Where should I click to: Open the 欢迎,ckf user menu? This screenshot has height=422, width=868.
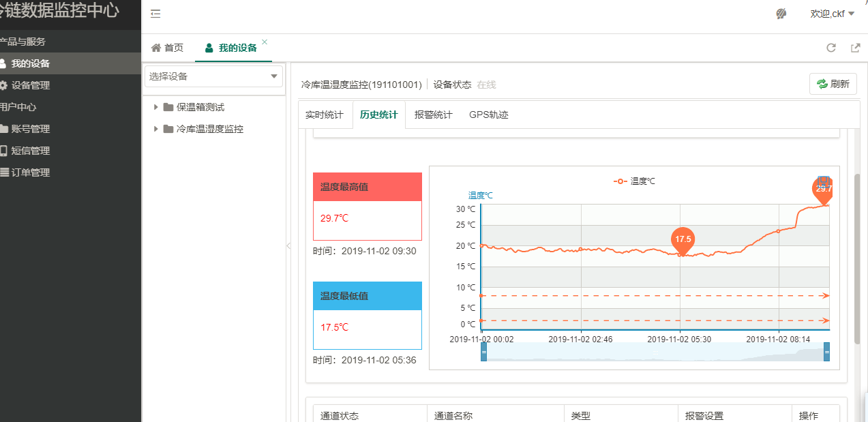832,14
